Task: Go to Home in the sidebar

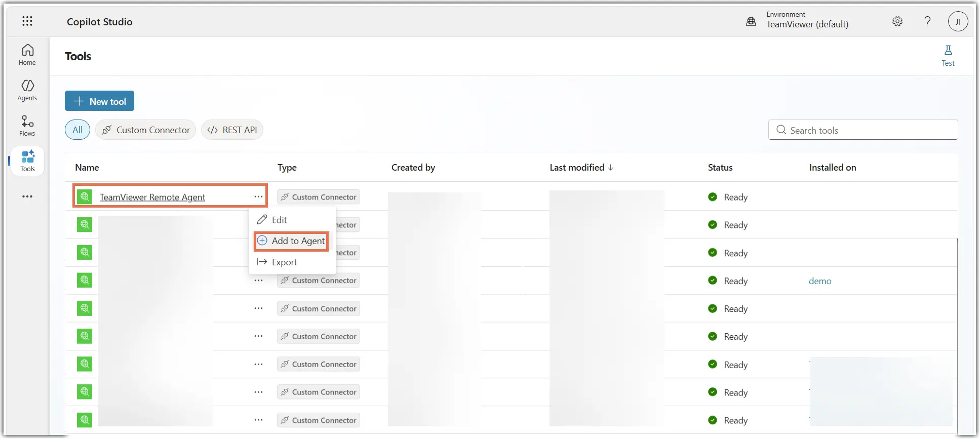Action: click(27, 55)
